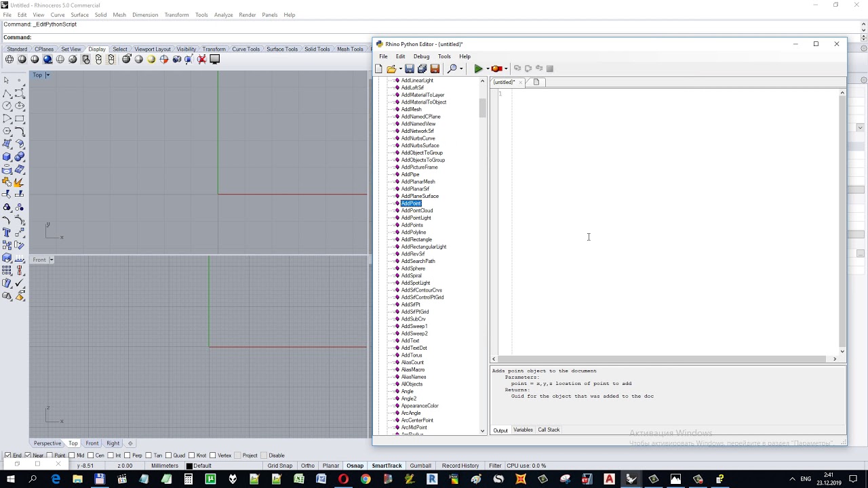Toggle SmartTrack in status bar

point(387,466)
